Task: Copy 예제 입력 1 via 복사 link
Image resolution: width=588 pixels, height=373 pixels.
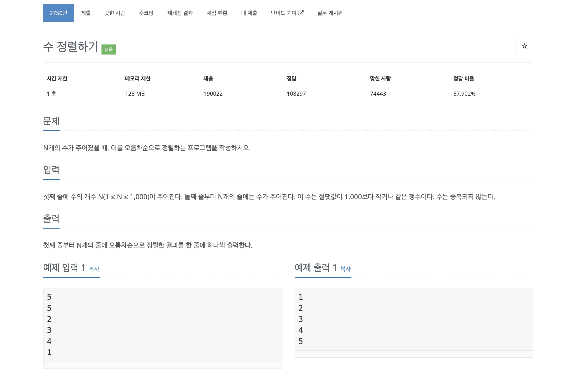Action: click(x=94, y=269)
